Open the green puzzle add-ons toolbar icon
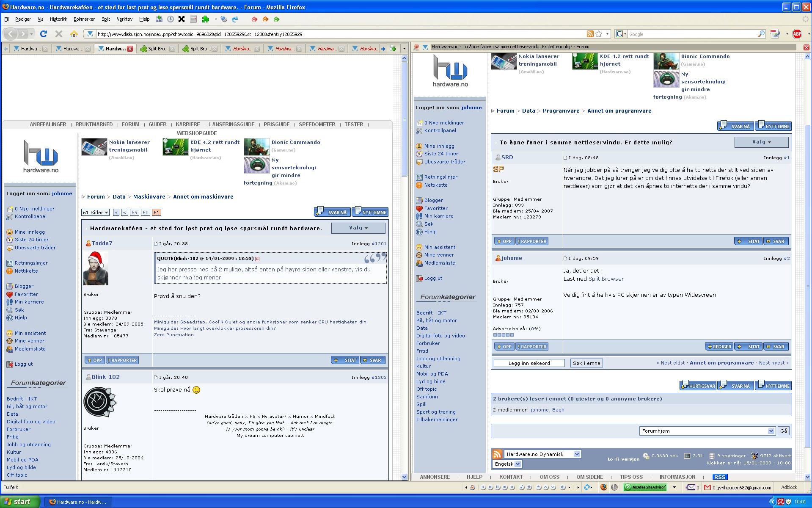Viewport: 812px width, 508px height. tap(206, 19)
